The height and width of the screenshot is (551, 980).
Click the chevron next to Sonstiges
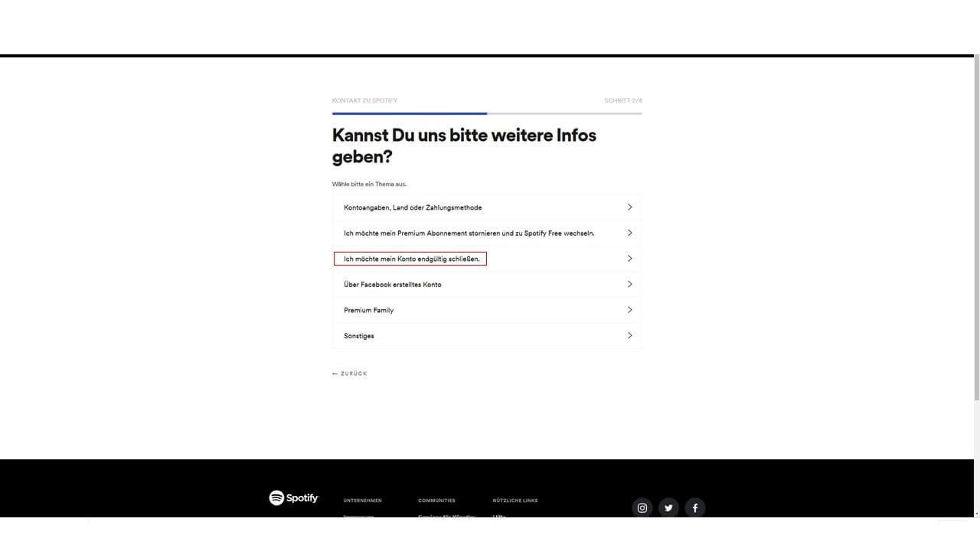(x=629, y=335)
